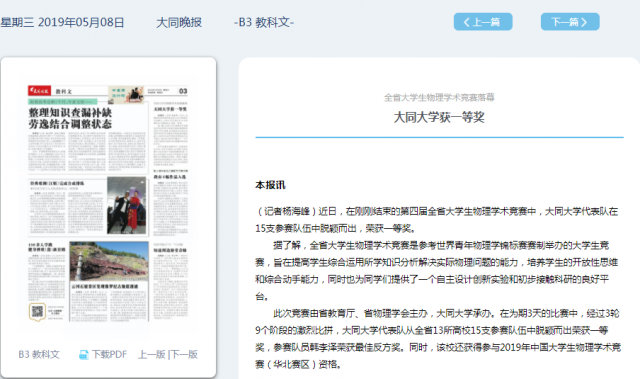This screenshot has width=640, height=379.
Task: Click the paragraph starting with 此次竞赛由省教育厅
Action: pos(438,339)
